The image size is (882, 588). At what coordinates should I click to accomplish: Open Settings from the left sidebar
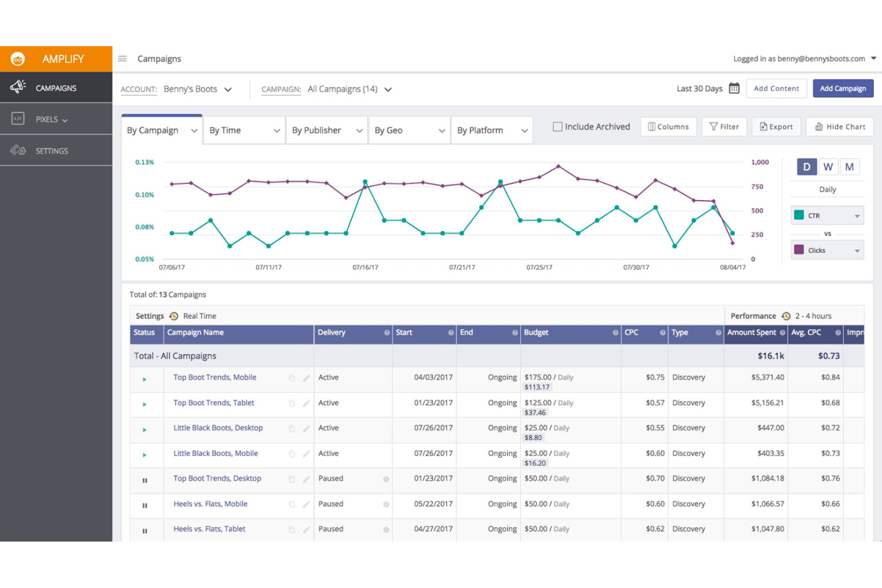coord(51,150)
